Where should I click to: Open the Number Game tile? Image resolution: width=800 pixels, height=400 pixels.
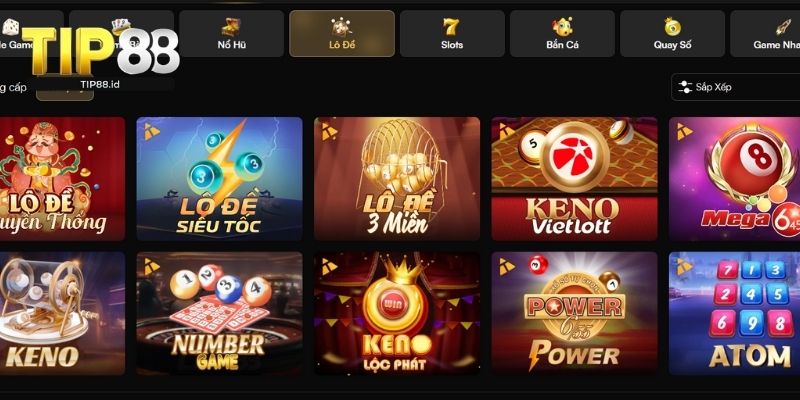coord(219,313)
